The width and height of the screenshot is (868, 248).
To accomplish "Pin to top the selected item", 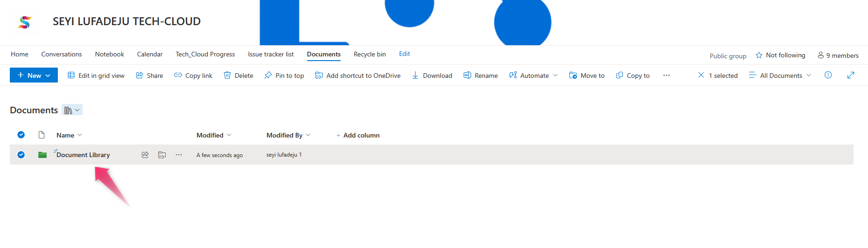I will pyautogui.click(x=284, y=76).
